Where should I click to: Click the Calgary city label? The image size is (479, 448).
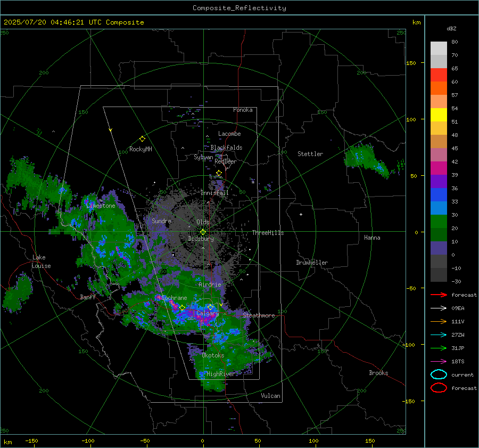[208, 313]
